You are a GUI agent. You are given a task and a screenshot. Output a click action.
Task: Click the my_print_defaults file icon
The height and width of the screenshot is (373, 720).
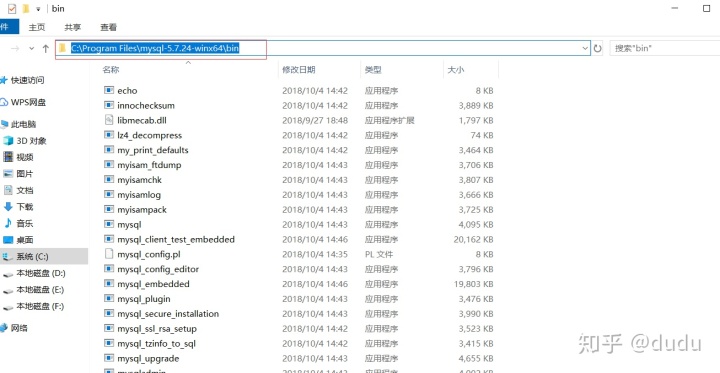pos(109,150)
